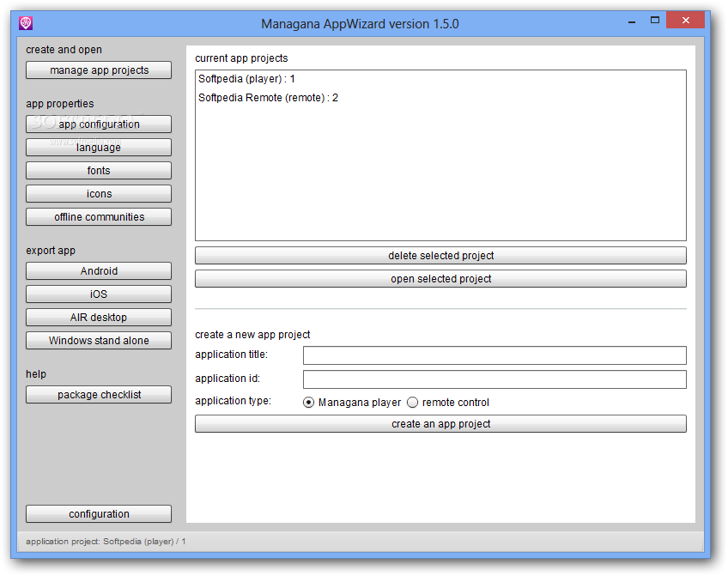Open the fonts properties
The image size is (728, 576).
click(x=99, y=171)
